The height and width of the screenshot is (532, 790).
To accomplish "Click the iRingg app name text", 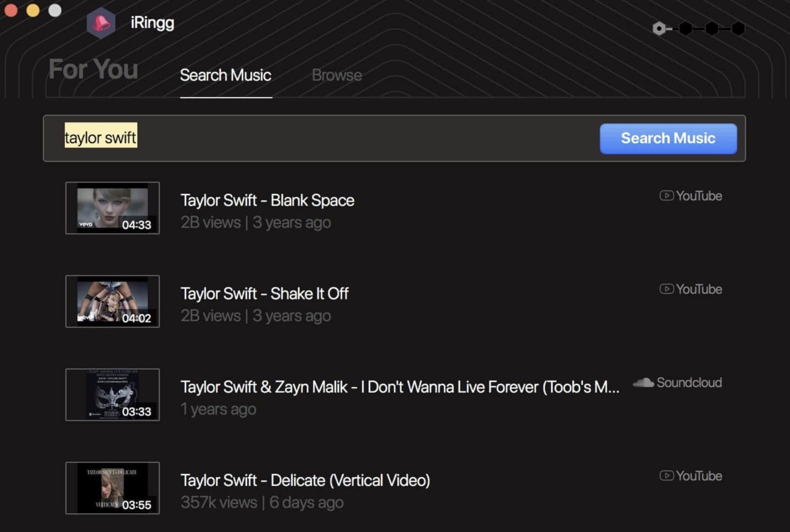I will point(152,23).
